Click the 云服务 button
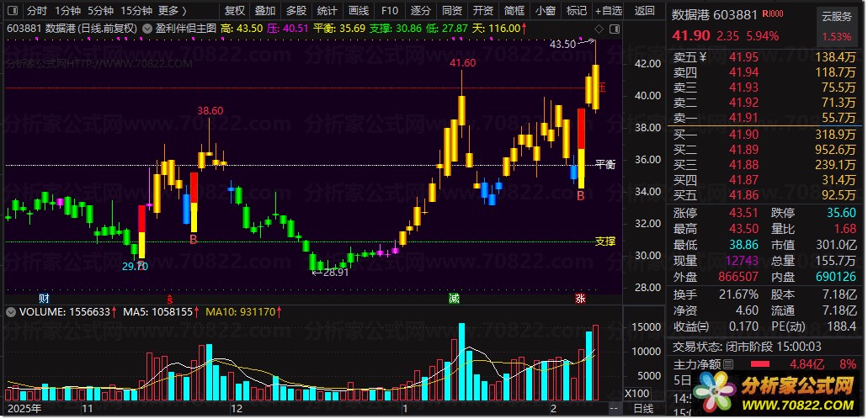 pyautogui.click(x=837, y=17)
